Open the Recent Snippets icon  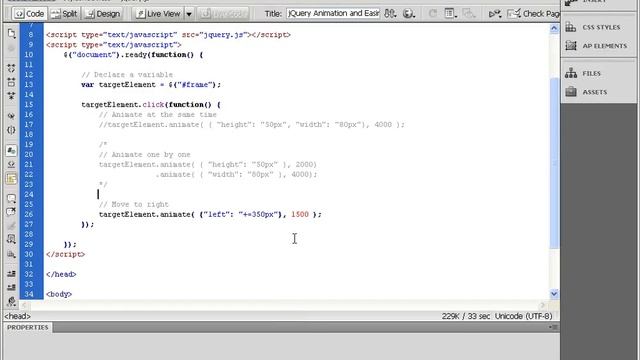click(11, 240)
